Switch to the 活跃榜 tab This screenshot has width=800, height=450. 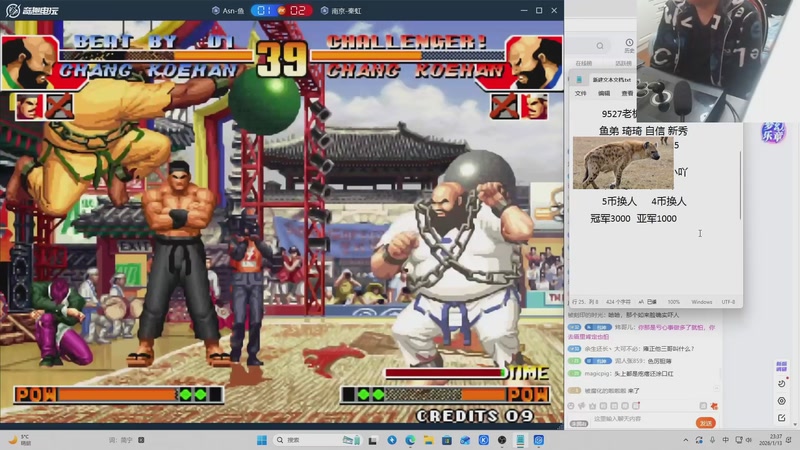click(x=623, y=63)
